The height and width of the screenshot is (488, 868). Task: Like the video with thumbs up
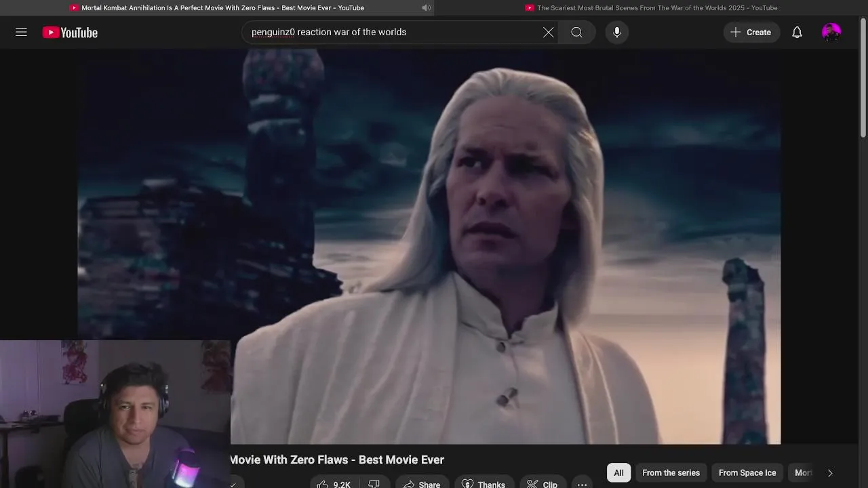[x=335, y=484]
